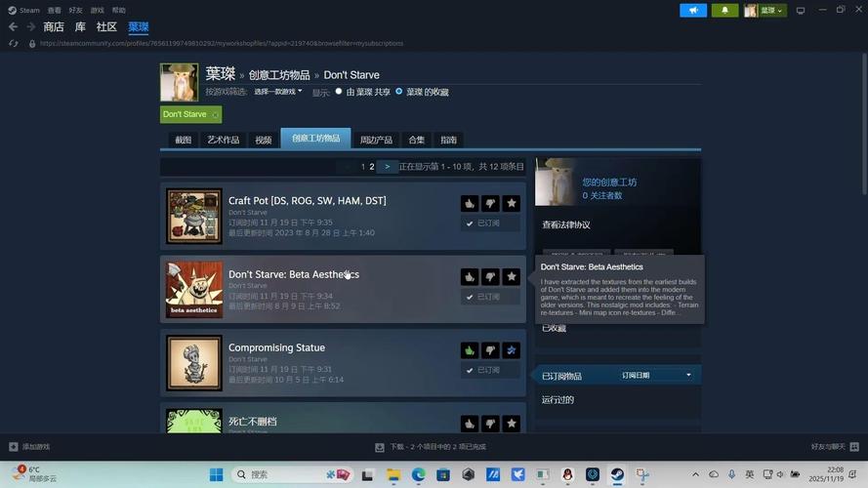Screen dimensions: 868x488
Task: Open 帮助 menu
Action: (119, 10)
